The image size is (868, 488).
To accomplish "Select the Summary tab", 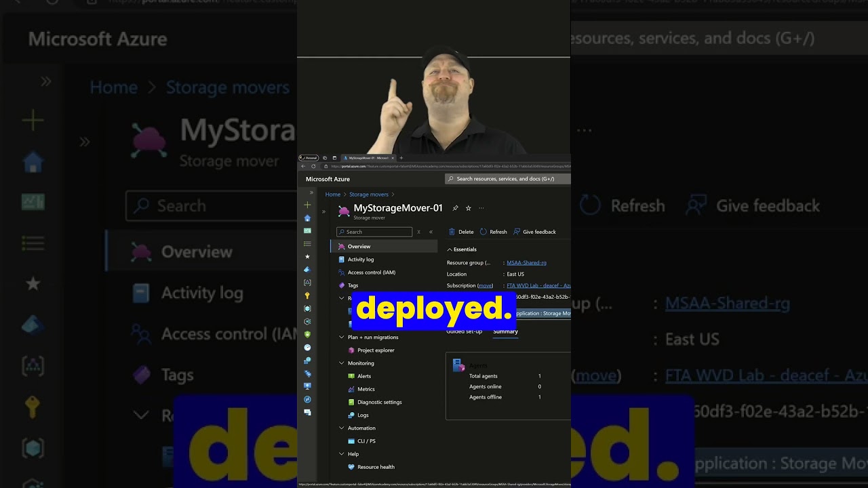I will tap(505, 331).
